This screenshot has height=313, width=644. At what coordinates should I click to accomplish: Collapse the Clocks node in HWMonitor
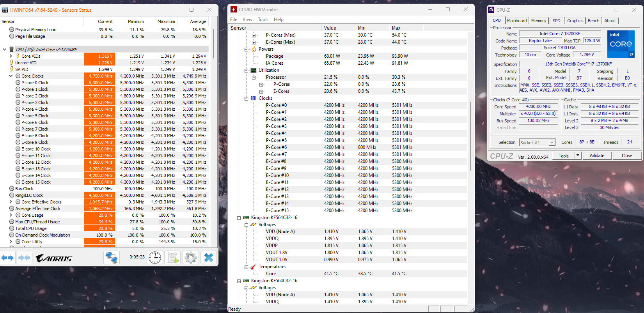click(246, 99)
